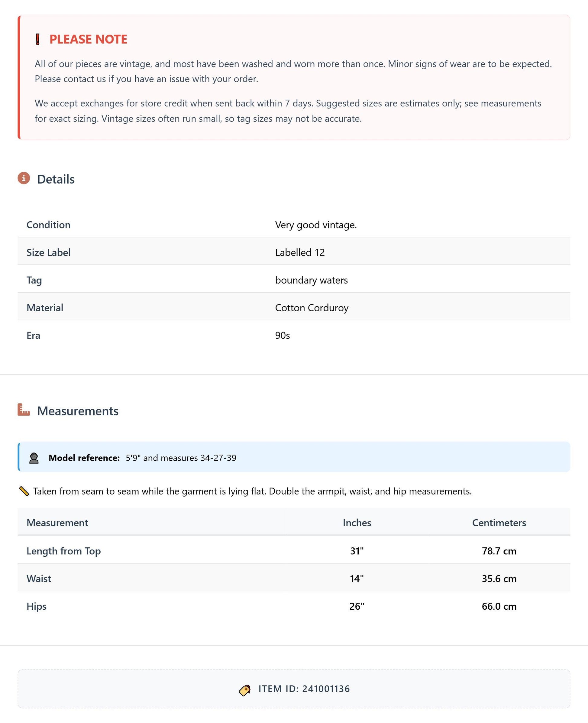The image size is (588, 723).
Task: Click the boundary waters tag value
Action: (311, 280)
